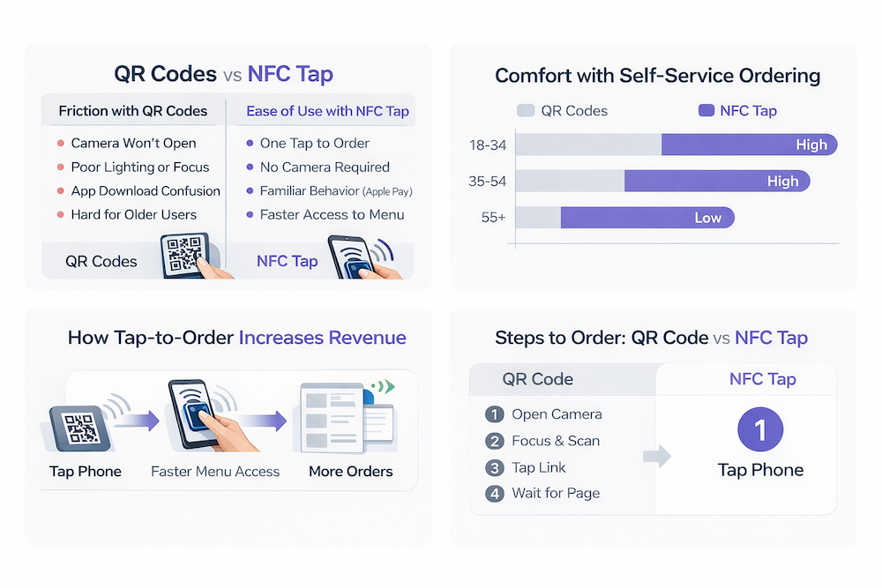This screenshot has height=588, width=882.
Task: Click the arrow between QR and NFC steps
Action: tap(658, 455)
